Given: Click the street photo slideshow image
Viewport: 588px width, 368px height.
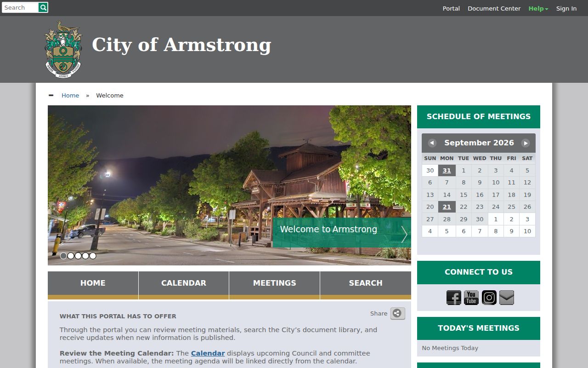Looking at the screenshot, I should point(229,185).
